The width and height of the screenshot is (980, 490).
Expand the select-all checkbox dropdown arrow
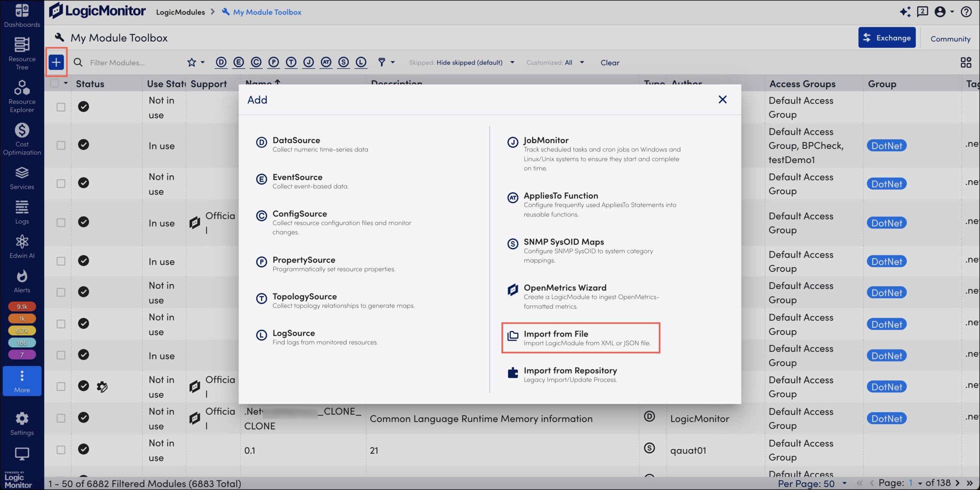[x=66, y=83]
